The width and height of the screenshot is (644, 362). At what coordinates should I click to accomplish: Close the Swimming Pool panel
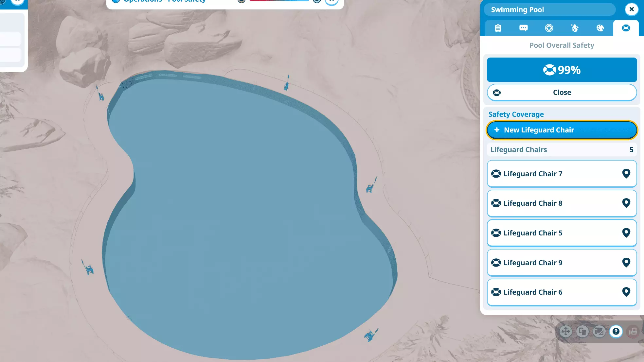[631, 9]
